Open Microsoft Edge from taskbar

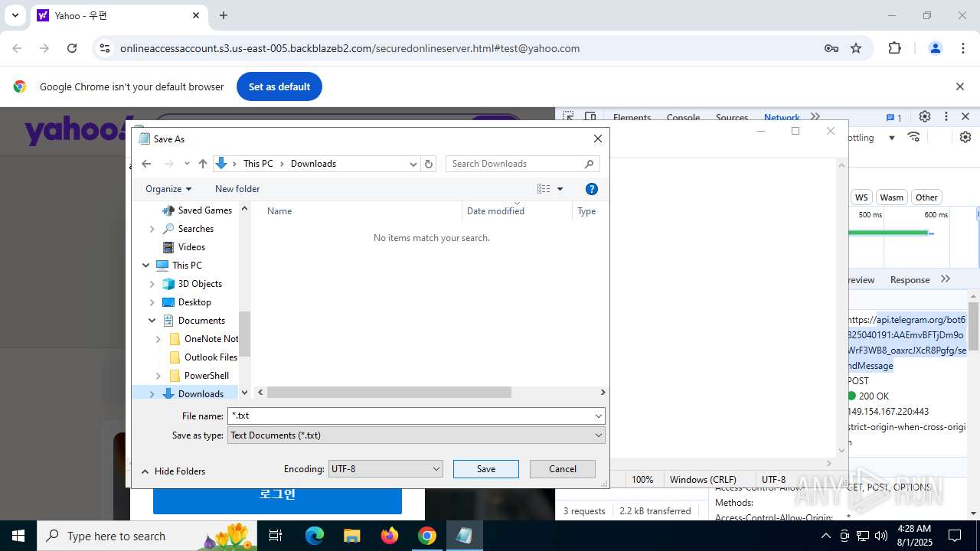click(x=315, y=536)
